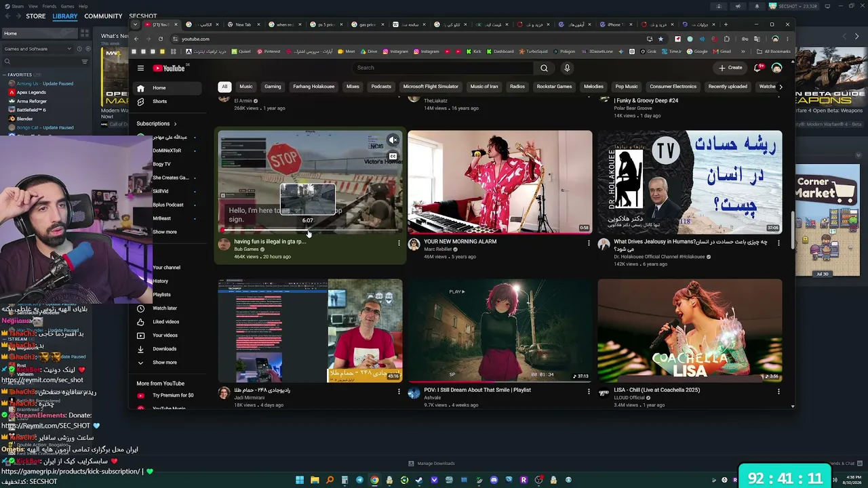Open Manage Downloads in Steam
Image resolution: width=868 pixels, height=488 pixels.
tap(432, 464)
